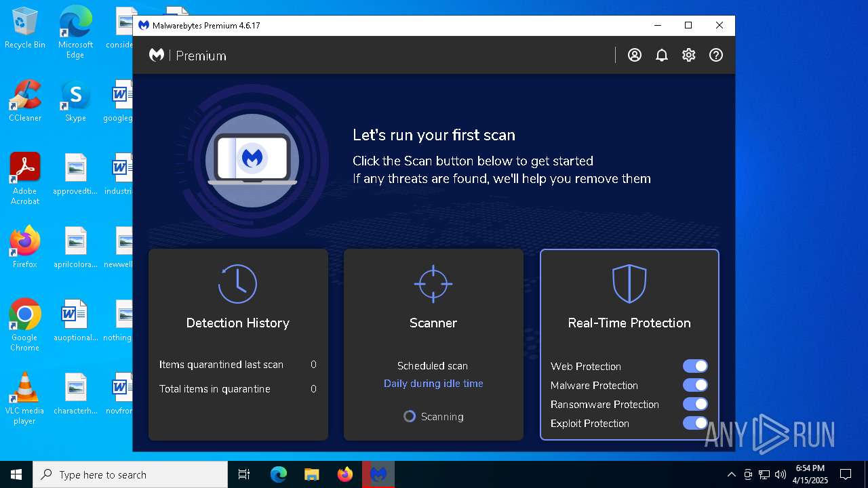Open the Real-Time Protection card title
This screenshot has height=488, width=868.
click(629, 323)
